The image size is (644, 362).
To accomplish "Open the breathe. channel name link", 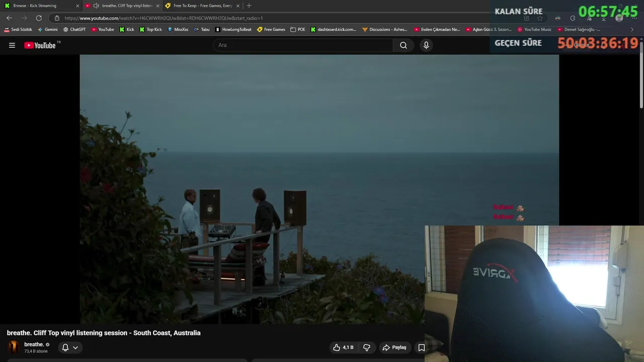I will click(x=34, y=344).
